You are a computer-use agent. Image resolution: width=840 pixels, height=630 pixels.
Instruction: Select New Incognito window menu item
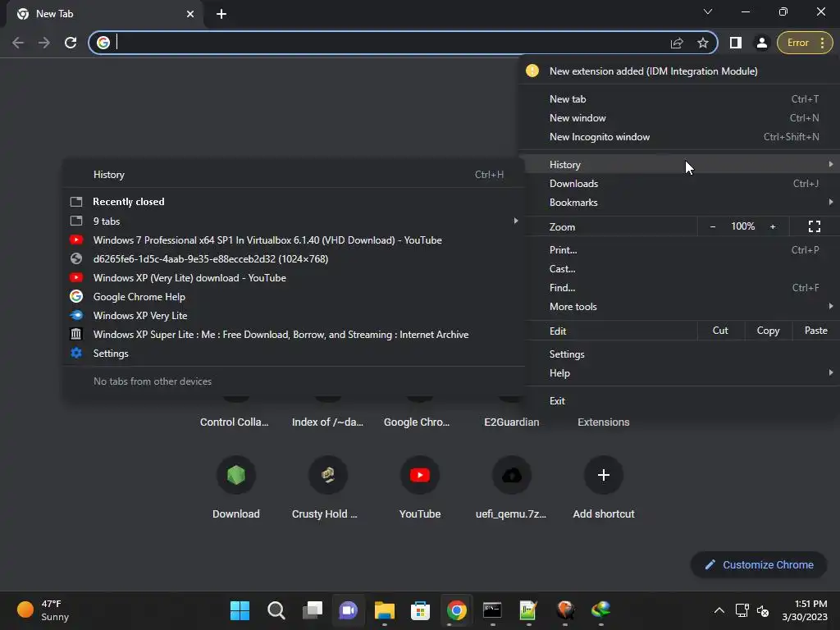coord(682,137)
